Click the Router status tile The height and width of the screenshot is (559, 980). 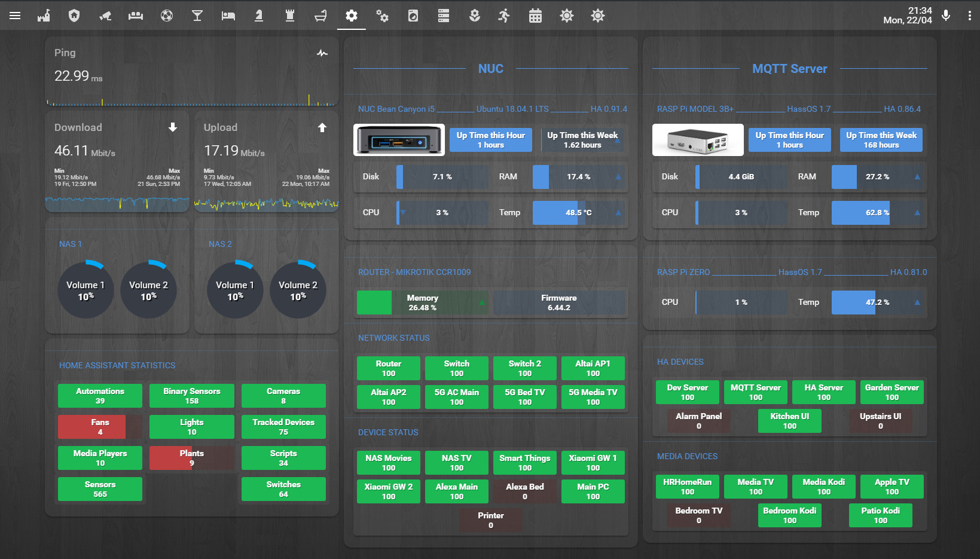[x=389, y=368]
